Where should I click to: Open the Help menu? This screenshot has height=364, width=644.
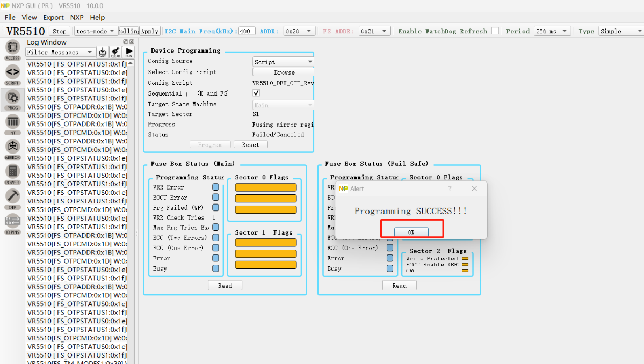click(x=97, y=17)
